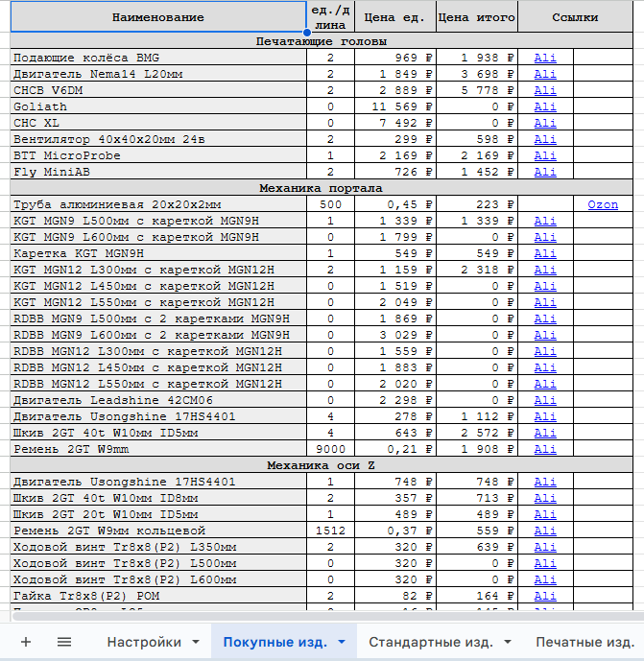Select the RDBB MGN12 L450мм name cell
The height and width of the screenshot is (661, 644).
click(158, 368)
